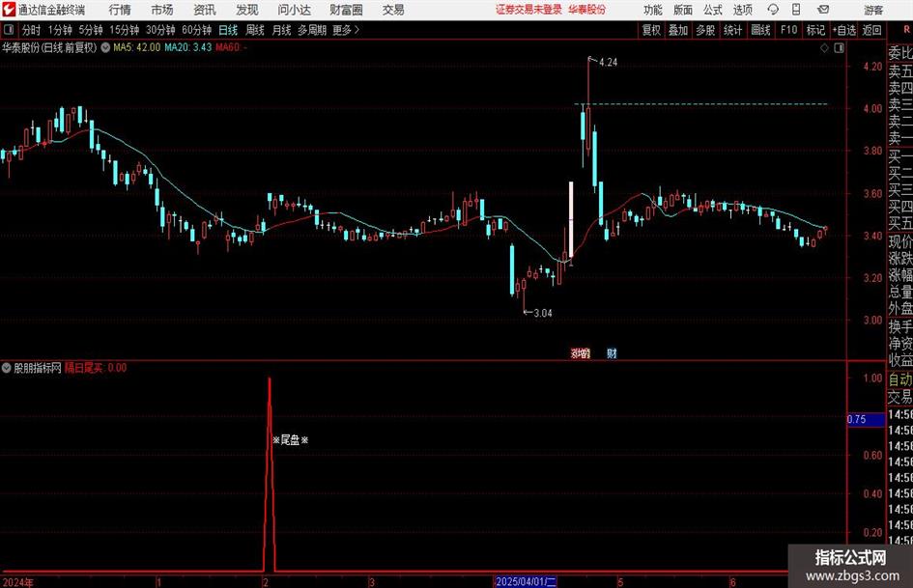913x588 pixels.
Task: Click the 画线 drawing toolbar button
Action: (760, 30)
